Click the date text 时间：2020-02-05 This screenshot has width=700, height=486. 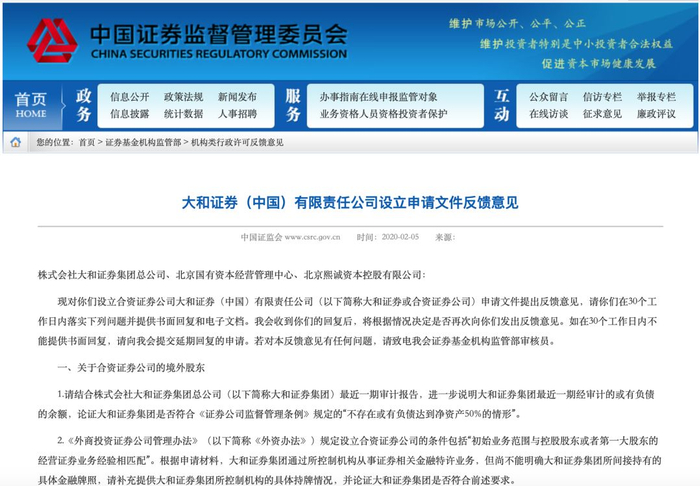click(x=388, y=237)
